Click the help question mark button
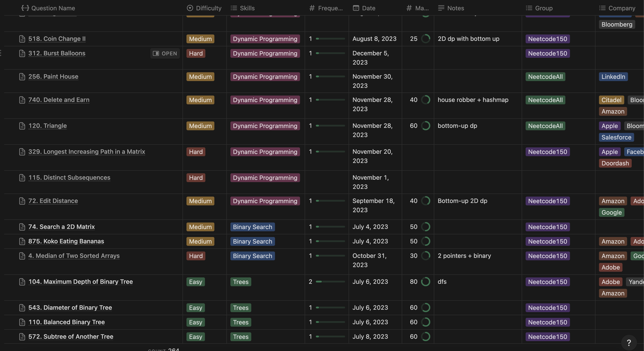644x351 pixels. [x=629, y=342]
